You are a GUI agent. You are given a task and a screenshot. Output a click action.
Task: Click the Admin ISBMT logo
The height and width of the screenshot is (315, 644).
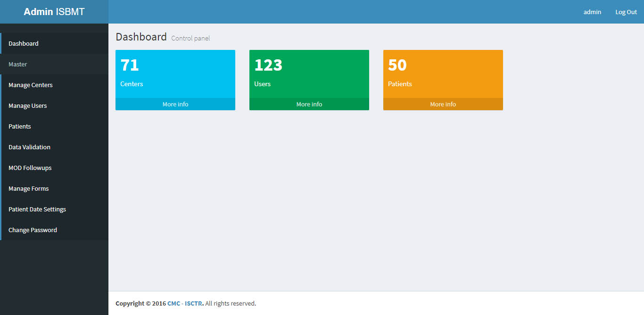[x=54, y=12]
